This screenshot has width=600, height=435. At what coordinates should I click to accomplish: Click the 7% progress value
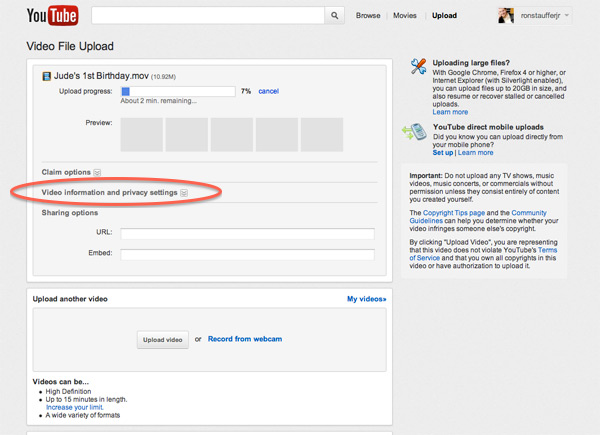point(246,91)
